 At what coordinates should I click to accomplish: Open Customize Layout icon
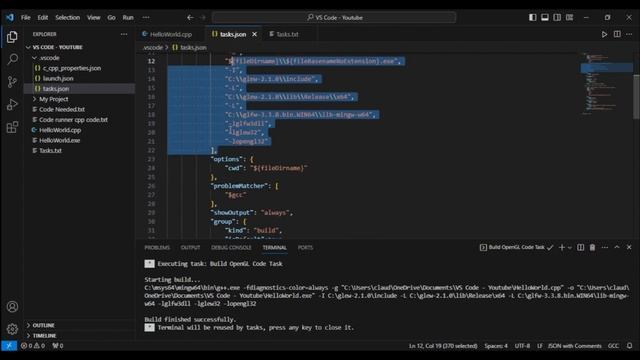coord(569,18)
